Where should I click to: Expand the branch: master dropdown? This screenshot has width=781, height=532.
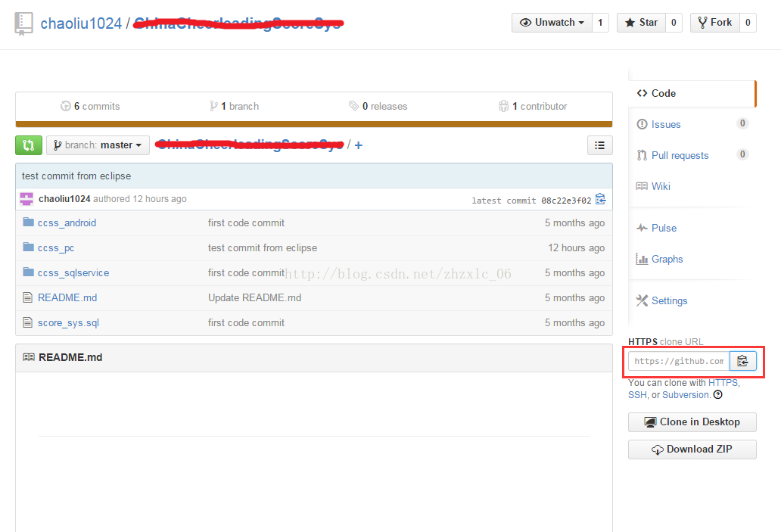(98, 145)
